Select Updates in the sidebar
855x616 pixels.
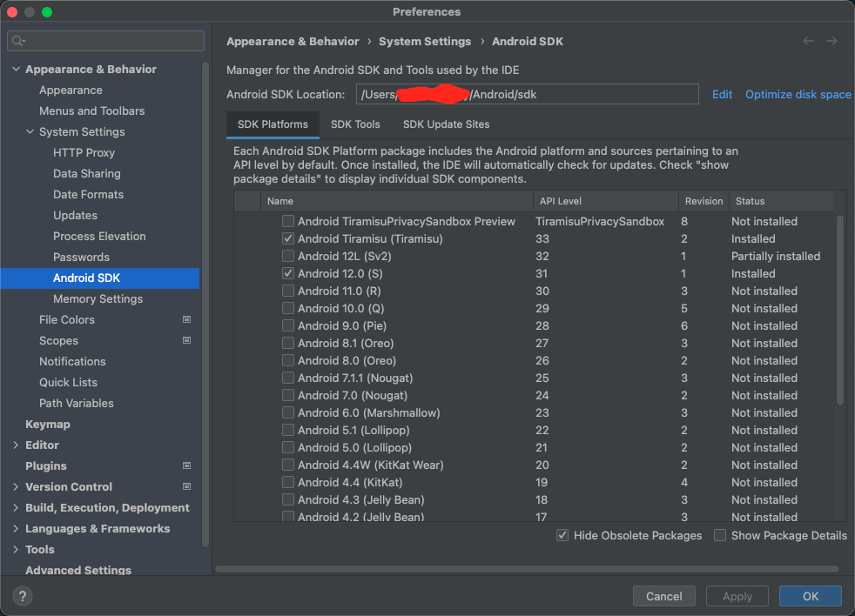pyautogui.click(x=75, y=215)
